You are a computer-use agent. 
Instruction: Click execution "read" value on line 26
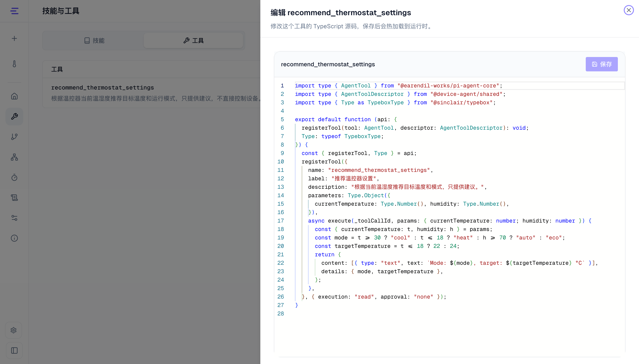[364, 297]
